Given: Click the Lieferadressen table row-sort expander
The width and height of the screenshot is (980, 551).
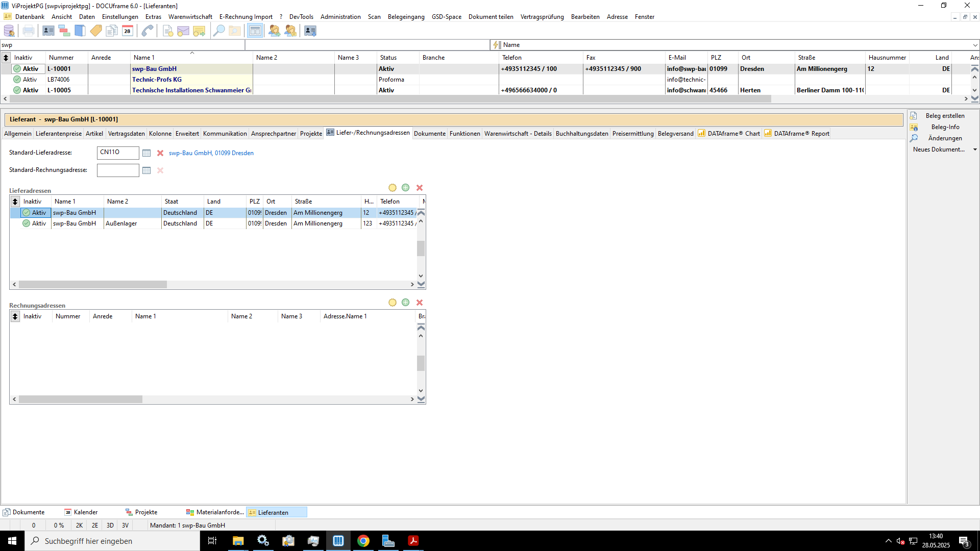Looking at the screenshot, I should 15,202.
